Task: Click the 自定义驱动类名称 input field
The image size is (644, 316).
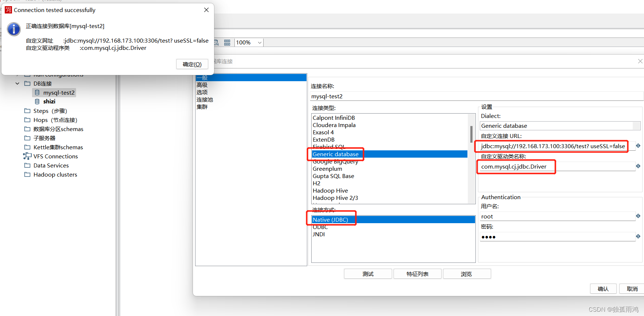Action: click(x=557, y=166)
